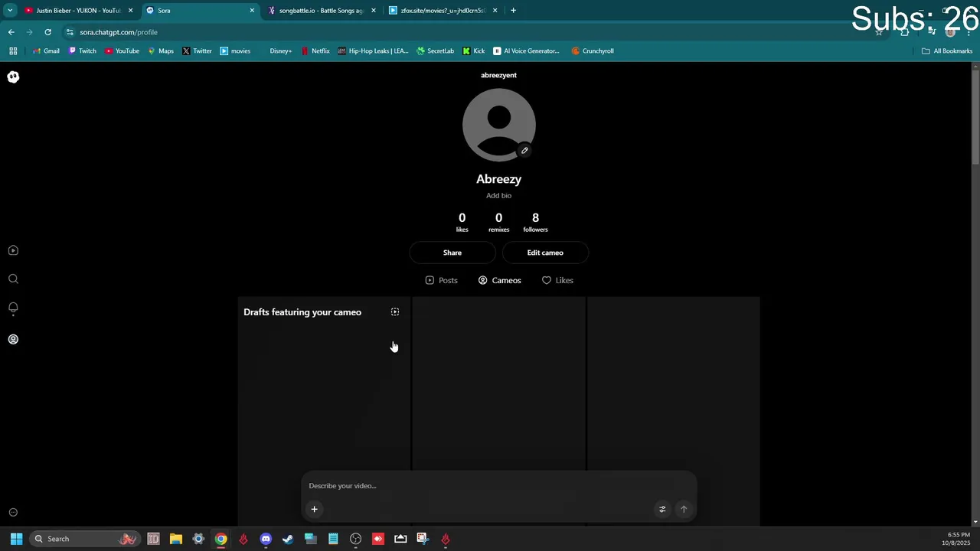Open the Crunchyroll bookmark
Viewport: 980px width, 551px height.
pyautogui.click(x=593, y=51)
